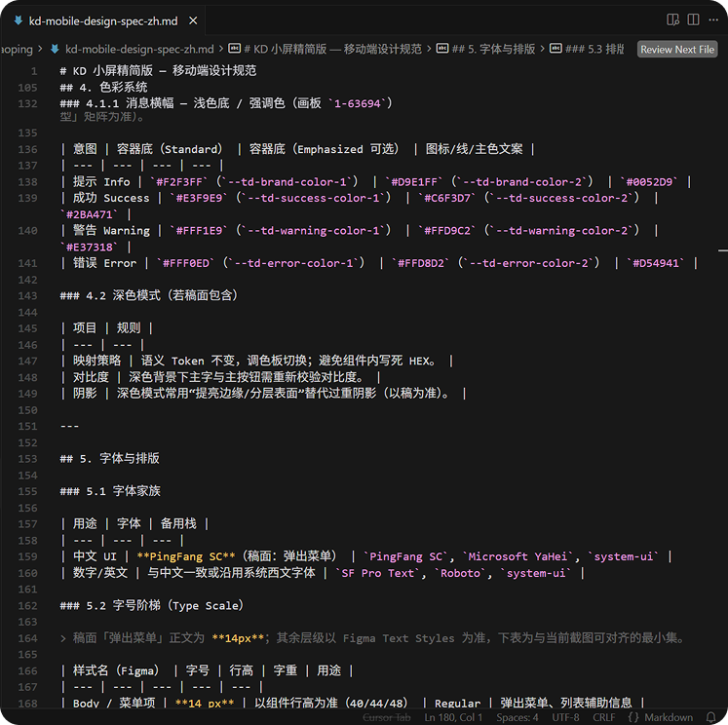Click the hex value `#2BA471` below the Success row
This screenshot has width=728, height=725.
click(89, 214)
